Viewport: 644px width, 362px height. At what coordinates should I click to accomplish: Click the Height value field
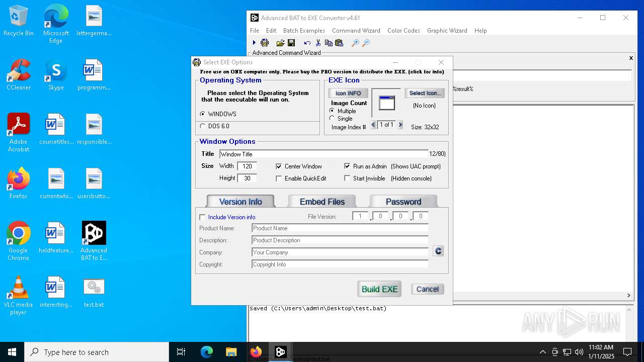(247, 178)
